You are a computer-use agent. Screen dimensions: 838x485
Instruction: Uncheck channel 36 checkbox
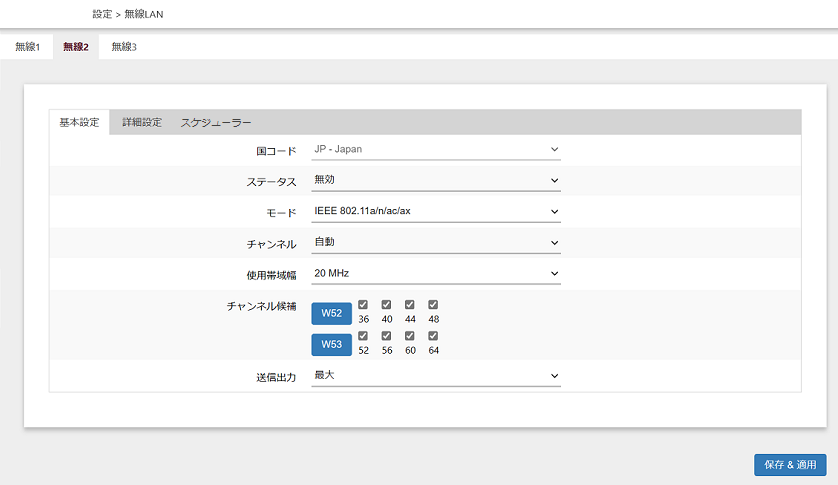click(x=363, y=305)
